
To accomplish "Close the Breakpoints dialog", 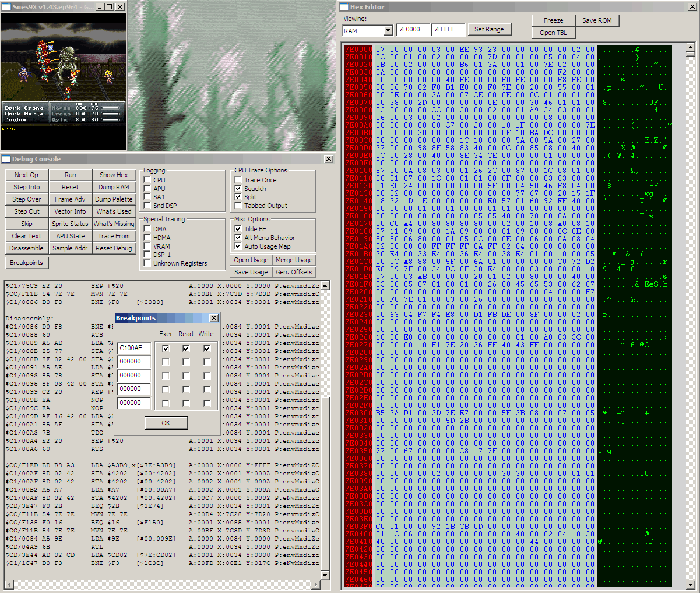I will pyautogui.click(x=214, y=318).
